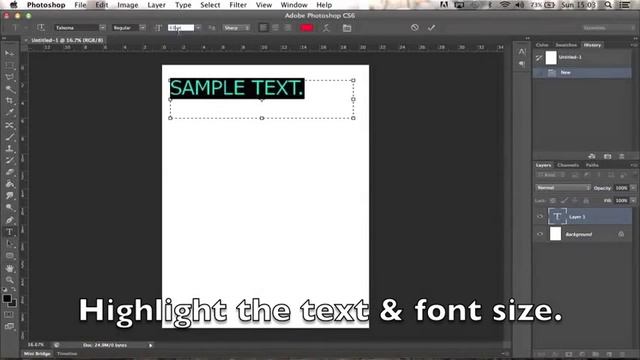This screenshot has width=640, height=360.
Task: Open Spotlight search in menu bar
Action: (608, 5)
